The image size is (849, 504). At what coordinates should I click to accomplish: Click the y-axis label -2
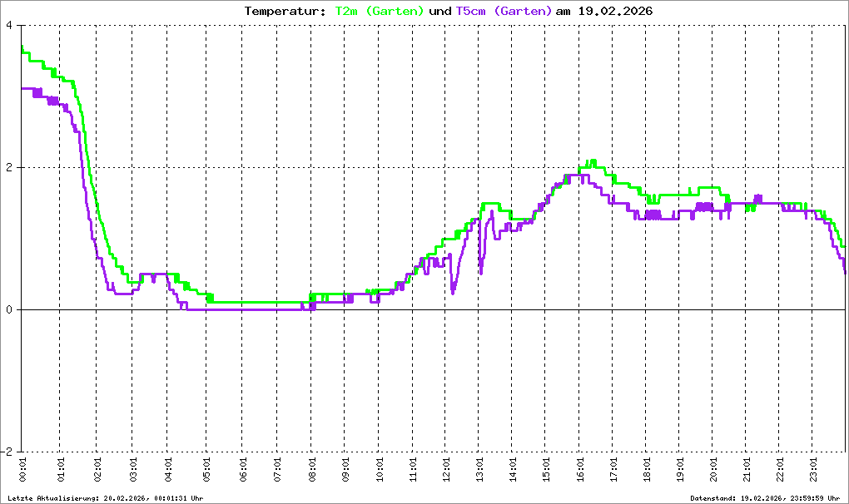[x=7, y=452]
